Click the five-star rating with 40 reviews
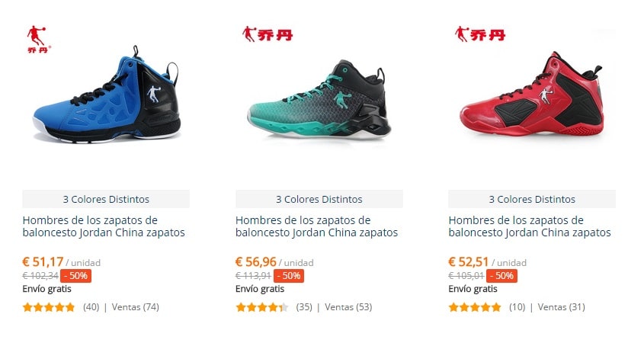Screen dimensions: 644x343 49,307
